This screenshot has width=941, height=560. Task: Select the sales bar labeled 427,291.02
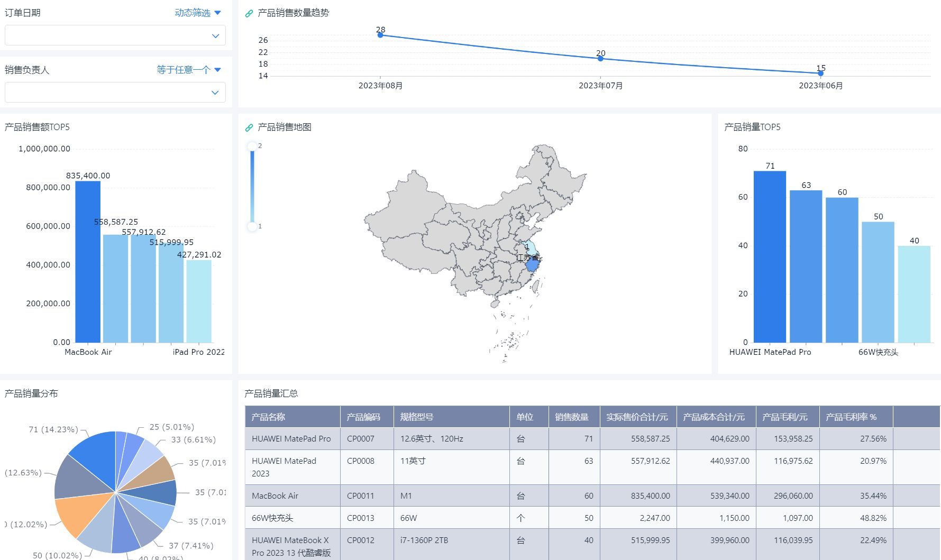(198, 301)
